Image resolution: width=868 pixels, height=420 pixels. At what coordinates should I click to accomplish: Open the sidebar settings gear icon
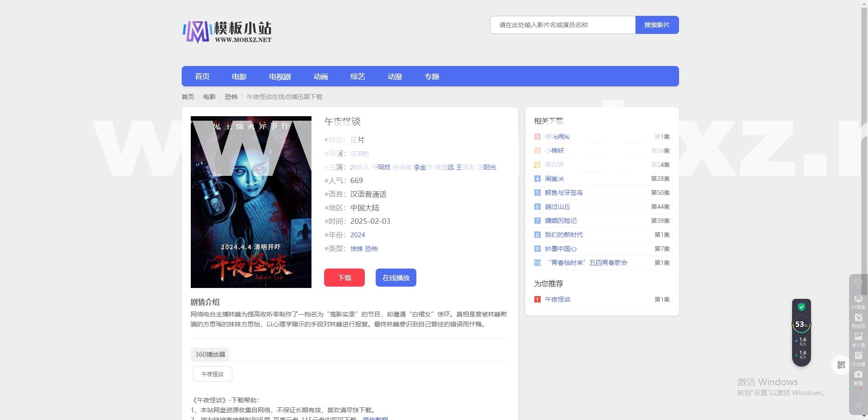coord(858,405)
